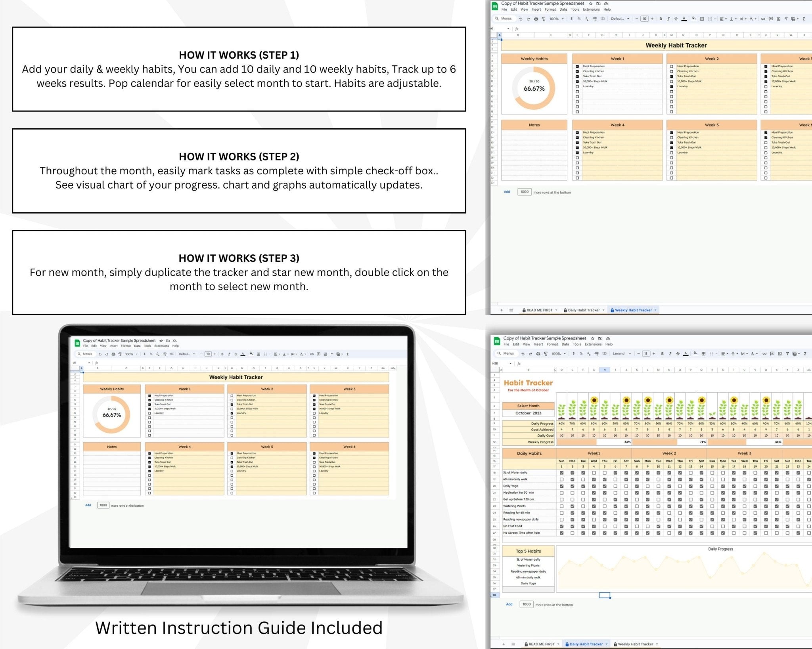The width and height of the screenshot is (812, 649).
Task: Open the zoom level 100% dropdown
Action: coord(555,19)
